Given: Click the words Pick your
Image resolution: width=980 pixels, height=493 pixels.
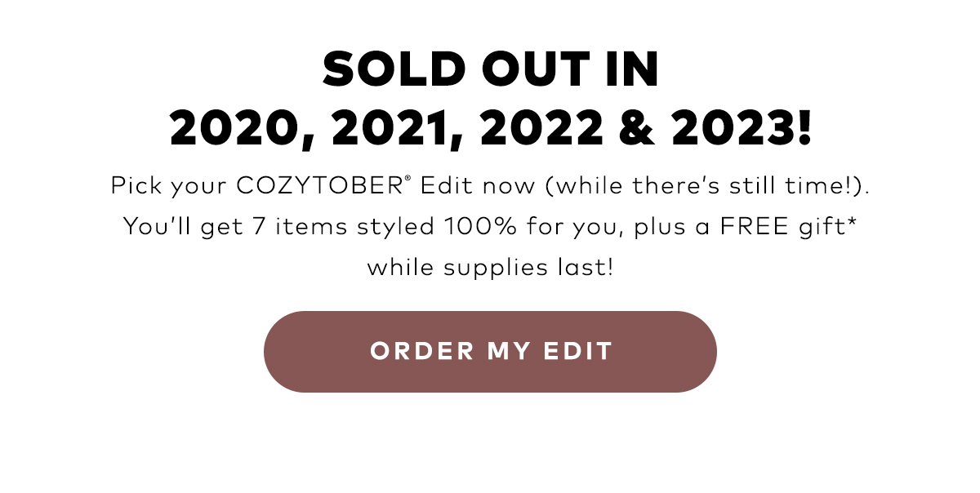Looking at the screenshot, I should pyautogui.click(x=169, y=187).
